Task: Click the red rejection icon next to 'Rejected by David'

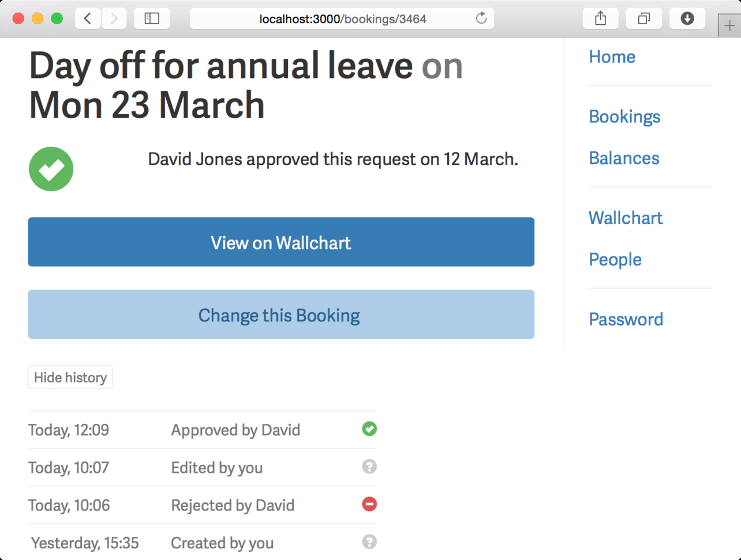Action: 369,504
